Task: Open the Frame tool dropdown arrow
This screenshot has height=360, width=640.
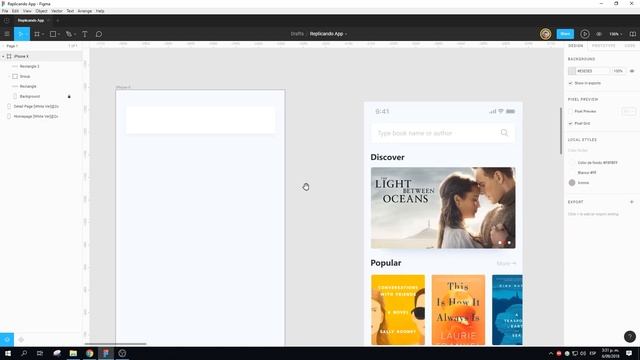Action: (43, 34)
